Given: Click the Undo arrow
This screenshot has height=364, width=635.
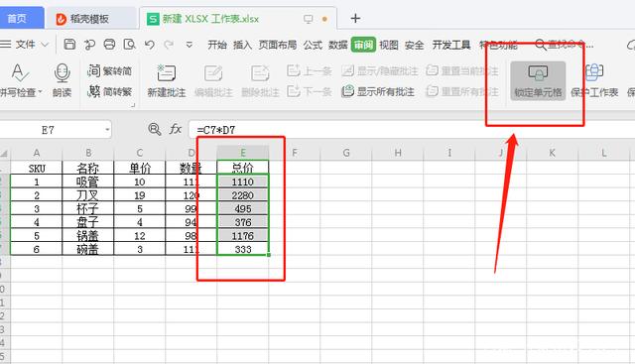Looking at the screenshot, I should (x=150, y=44).
